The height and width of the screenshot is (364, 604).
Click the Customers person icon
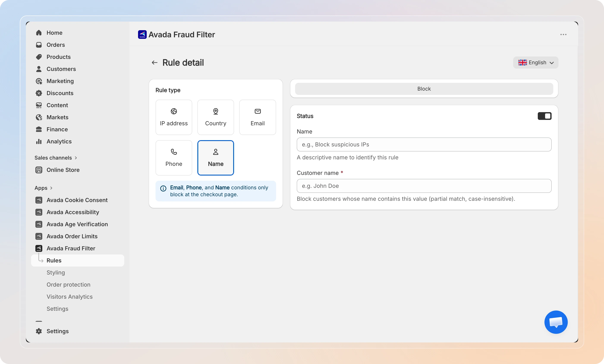pyautogui.click(x=39, y=69)
